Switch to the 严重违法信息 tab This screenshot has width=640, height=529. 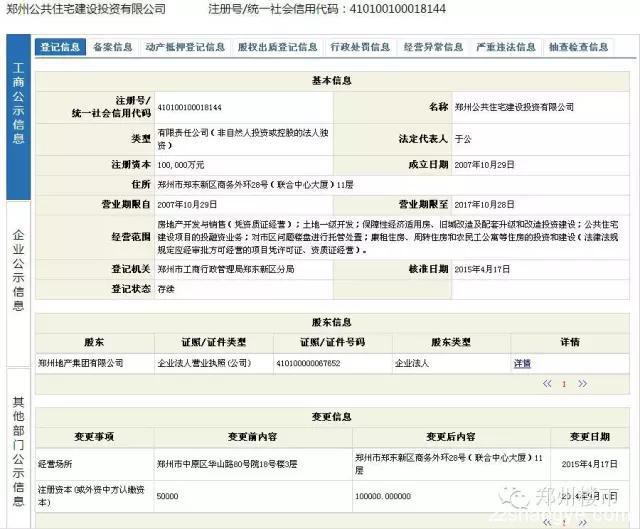506,47
